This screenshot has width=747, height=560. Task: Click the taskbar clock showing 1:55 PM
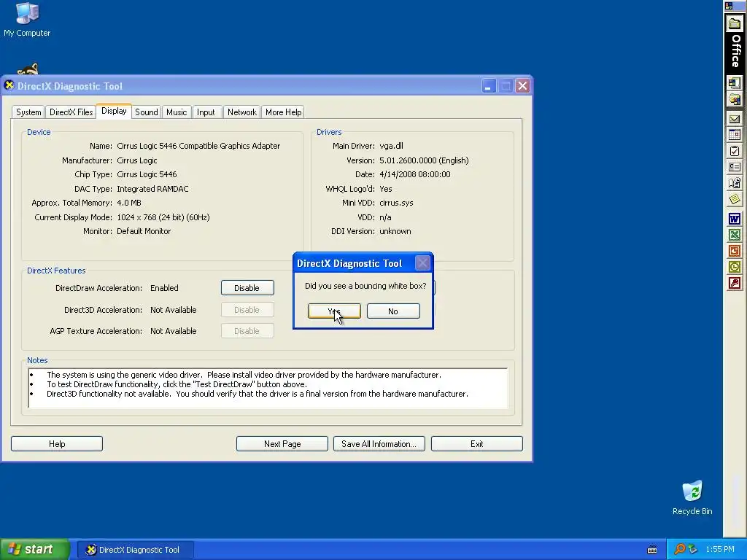[720, 549]
